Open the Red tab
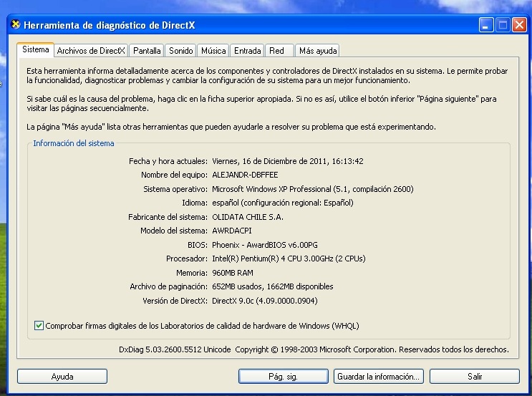Screen dimensions: 532x396 (x=279, y=51)
